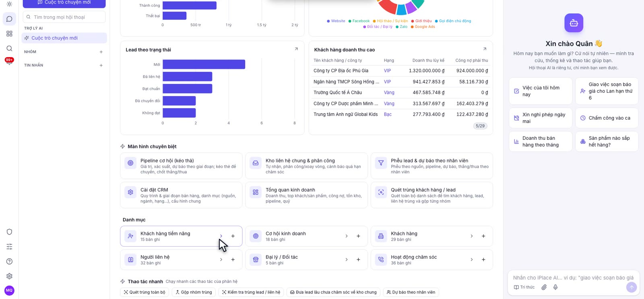Add a new Đại lý / Đối tác record

(358, 260)
